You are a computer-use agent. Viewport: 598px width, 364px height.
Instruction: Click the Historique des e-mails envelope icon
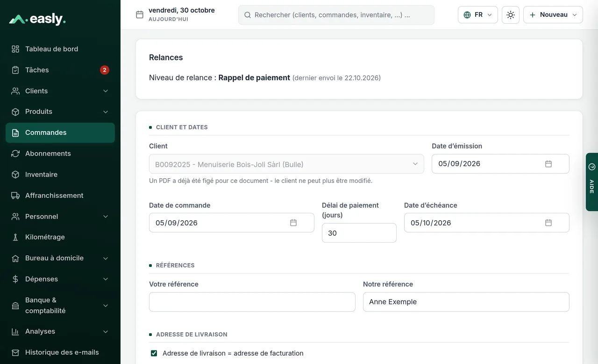tap(15, 352)
